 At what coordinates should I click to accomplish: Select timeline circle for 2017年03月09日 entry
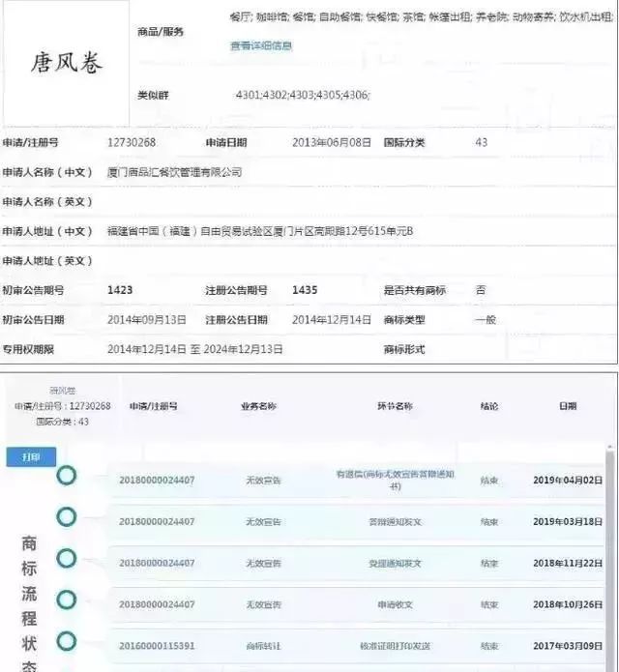[x=67, y=641]
